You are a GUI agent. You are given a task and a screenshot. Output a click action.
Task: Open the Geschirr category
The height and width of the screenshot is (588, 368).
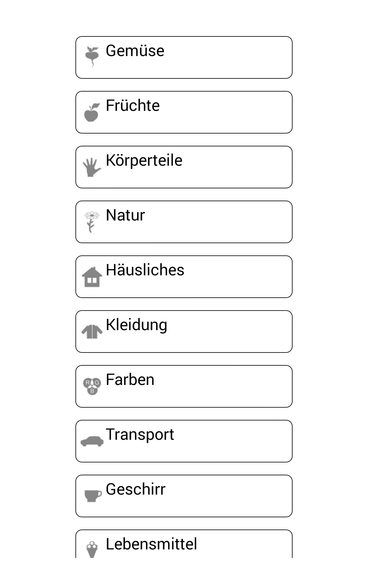[x=184, y=496]
